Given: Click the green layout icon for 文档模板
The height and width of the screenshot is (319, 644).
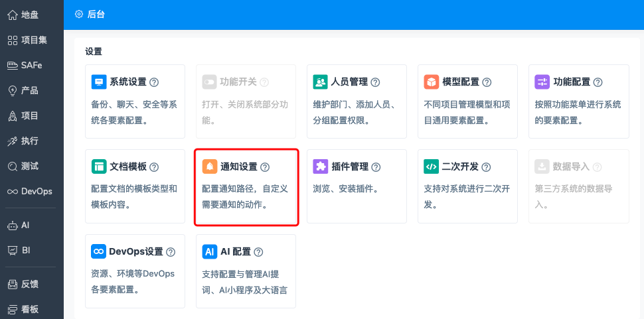Looking at the screenshot, I should [x=99, y=167].
